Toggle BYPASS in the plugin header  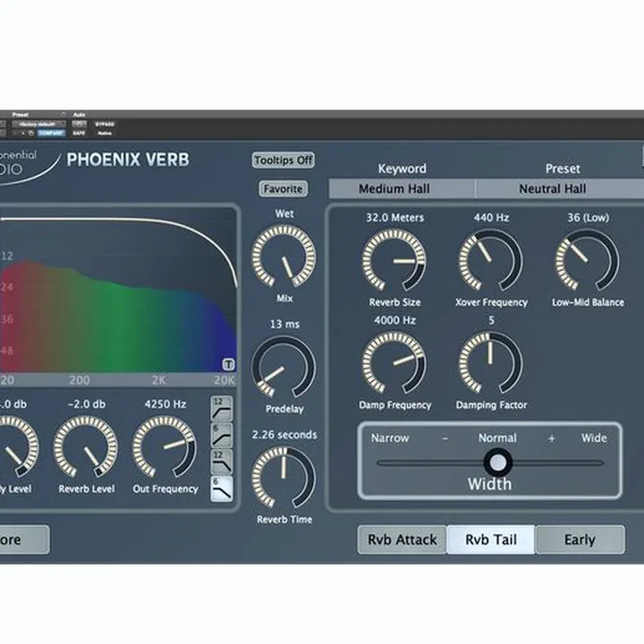pyautogui.click(x=105, y=124)
